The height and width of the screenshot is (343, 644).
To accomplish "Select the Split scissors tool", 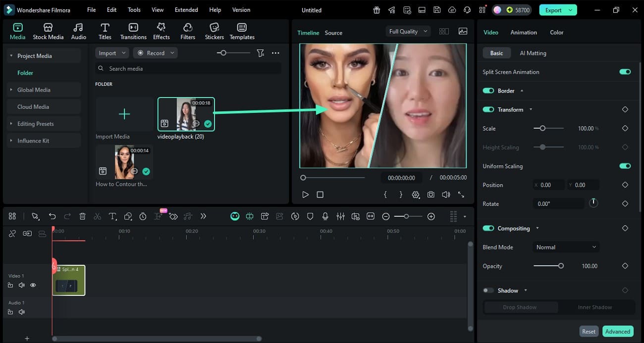I will click(97, 216).
